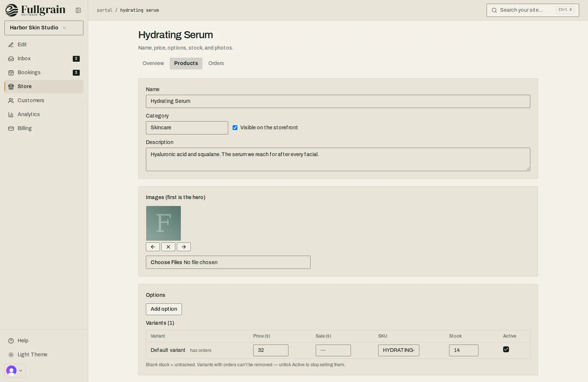
Task: Click the empty Sale price field
Action: (333, 350)
